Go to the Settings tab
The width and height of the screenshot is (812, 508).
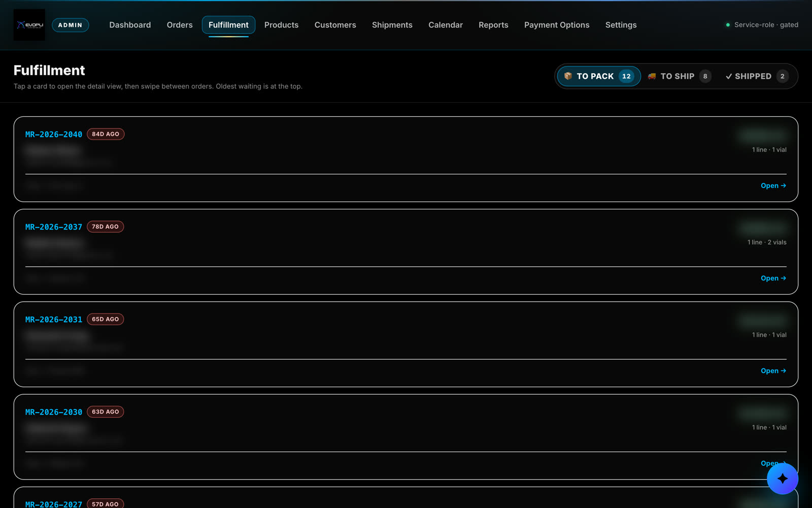[x=621, y=25]
